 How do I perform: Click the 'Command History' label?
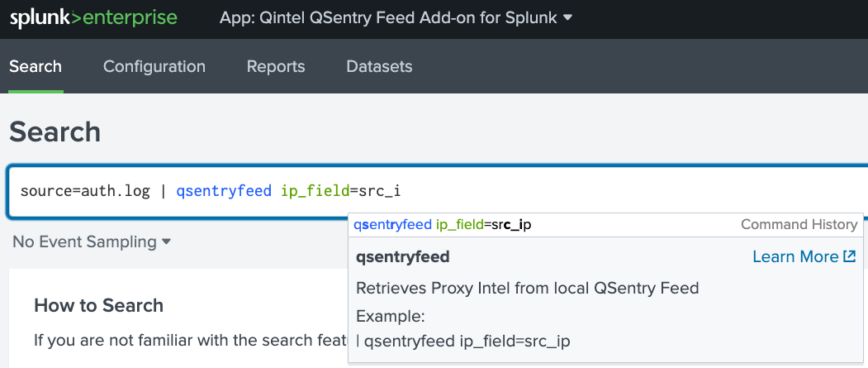(x=799, y=224)
